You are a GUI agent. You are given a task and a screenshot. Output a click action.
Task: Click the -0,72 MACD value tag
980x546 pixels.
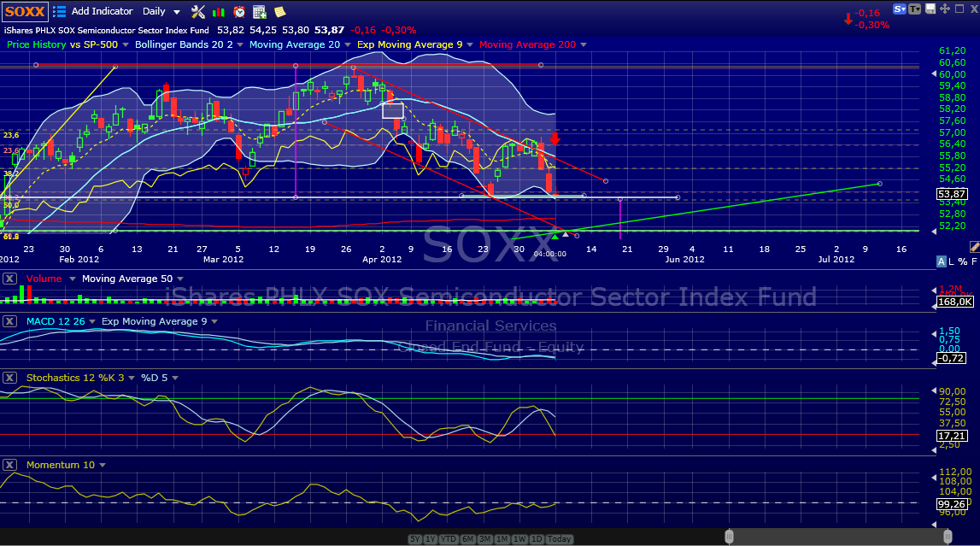952,359
